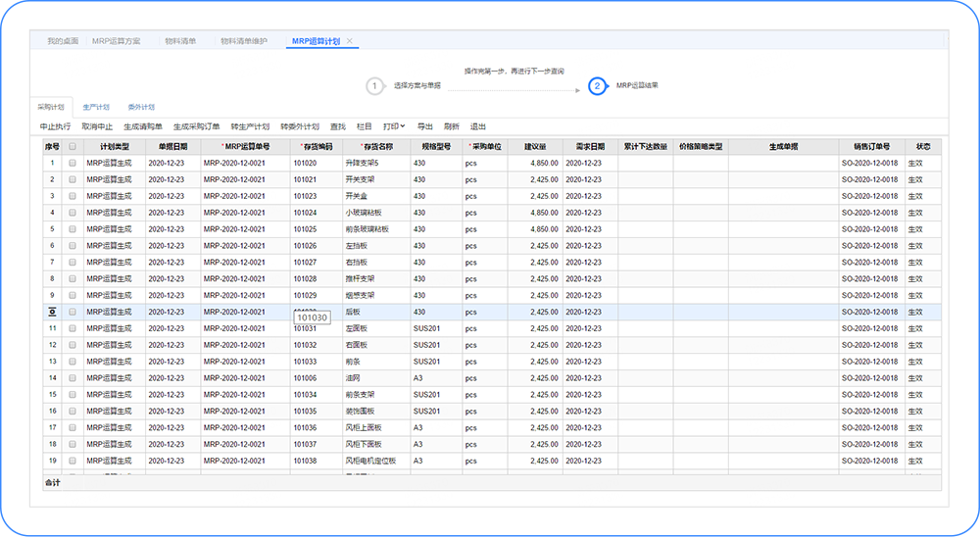Click the step 1 circle icon
This screenshot has height=537, width=980.
tap(374, 86)
